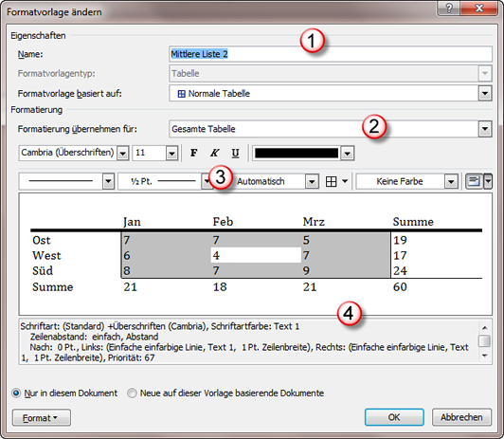
Task: Open Keine Farbe shading color dropdown
Action: click(451, 182)
